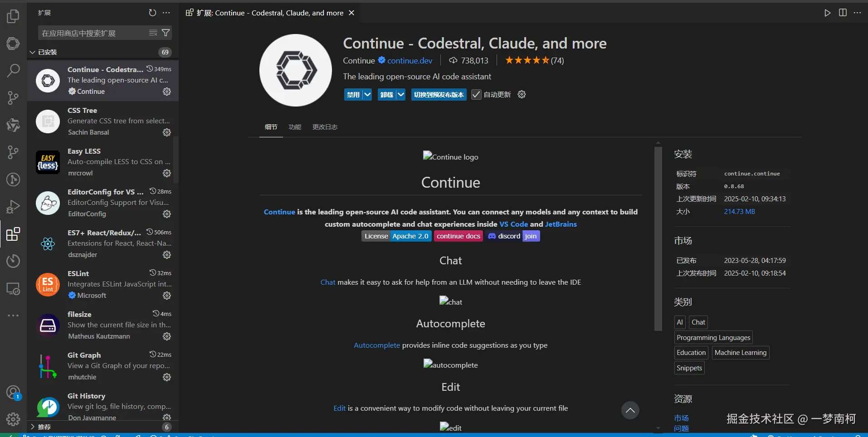
Task: Select the Extensions view icon
Action: [x=13, y=234]
